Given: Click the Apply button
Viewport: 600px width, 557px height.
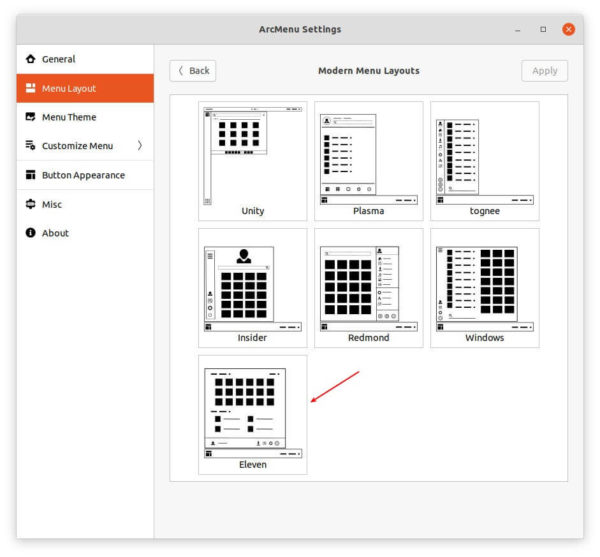Looking at the screenshot, I should click(544, 71).
